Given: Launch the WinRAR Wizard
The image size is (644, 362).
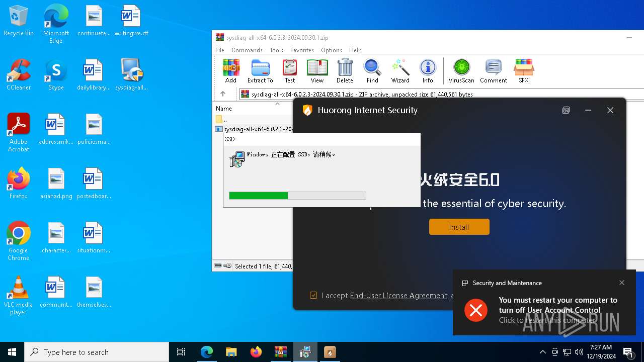Looking at the screenshot, I should coord(400,71).
